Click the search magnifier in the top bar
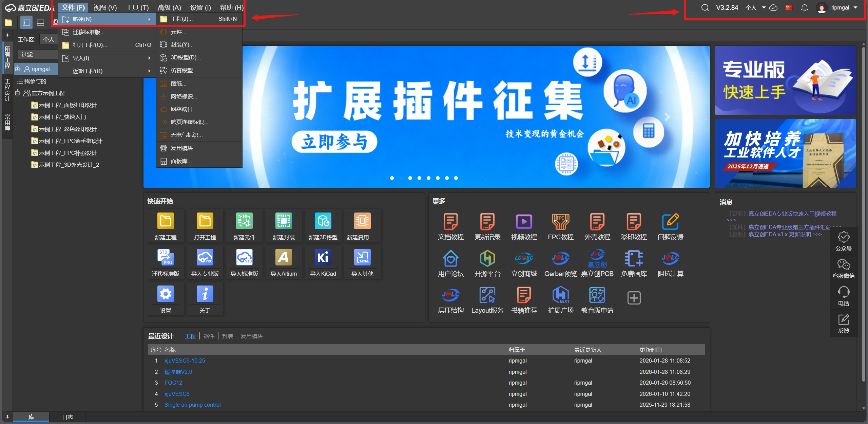868x424 pixels. point(705,7)
